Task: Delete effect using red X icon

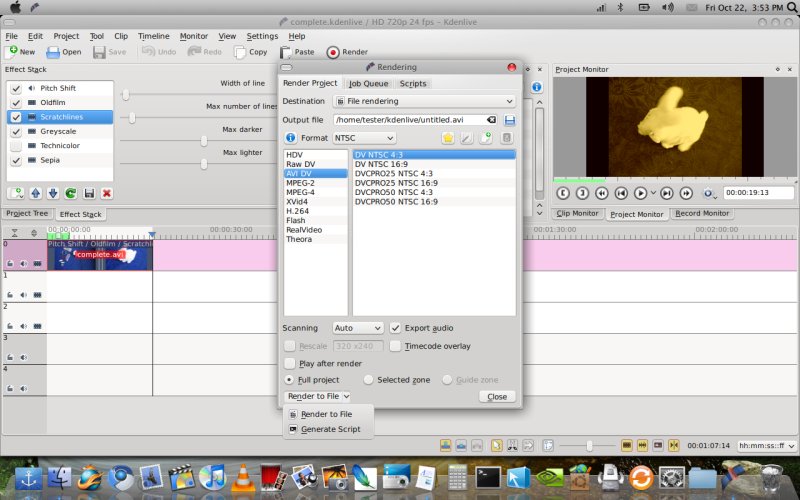Action: coord(107,193)
